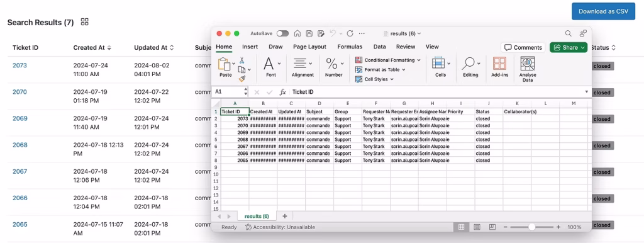The image size is (644, 243).
Task: Click the Save floppy disk icon
Action: coord(309,33)
